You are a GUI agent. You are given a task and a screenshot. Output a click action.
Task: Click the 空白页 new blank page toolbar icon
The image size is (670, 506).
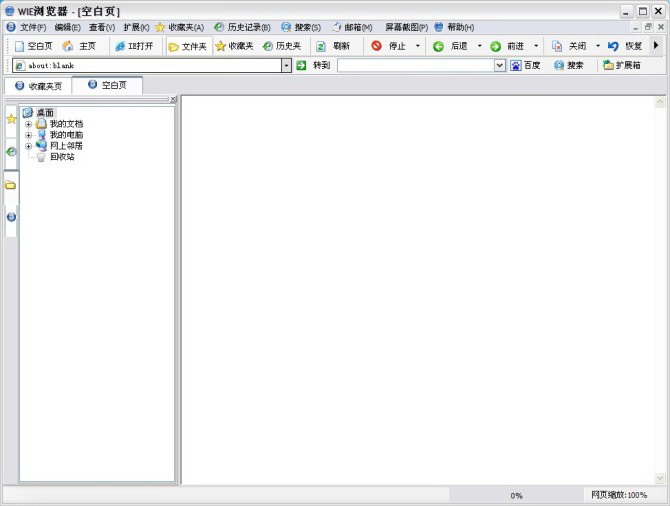(x=19, y=46)
